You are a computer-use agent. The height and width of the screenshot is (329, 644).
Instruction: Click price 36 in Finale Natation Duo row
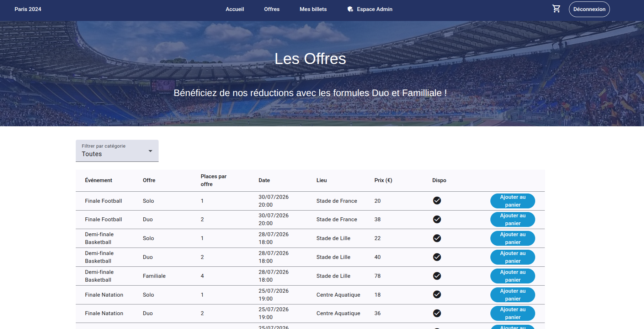point(377,313)
